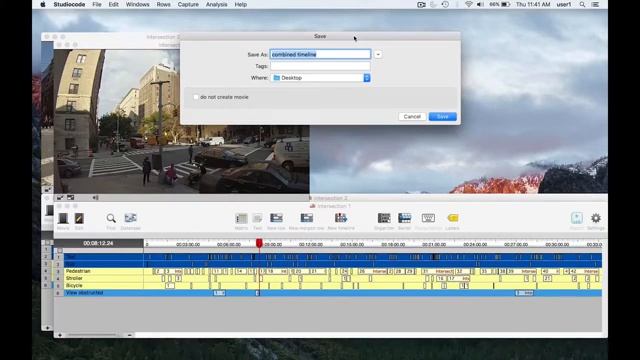Click the Wi-Fi status icon
The height and width of the screenshot is (360, 640).
tap(468, 4)
